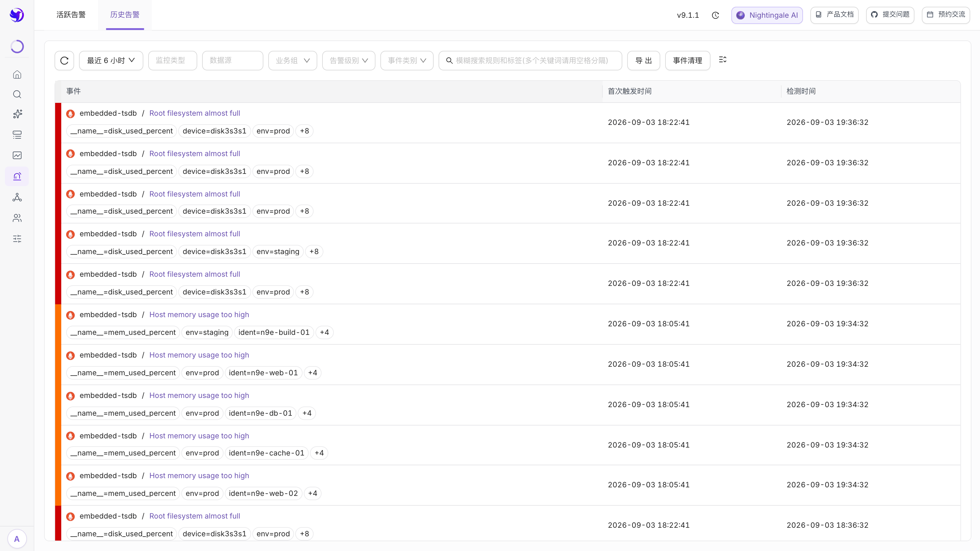Open the alarm bell sidebar icon
This screenshot has height=551, width=980.
17,176
